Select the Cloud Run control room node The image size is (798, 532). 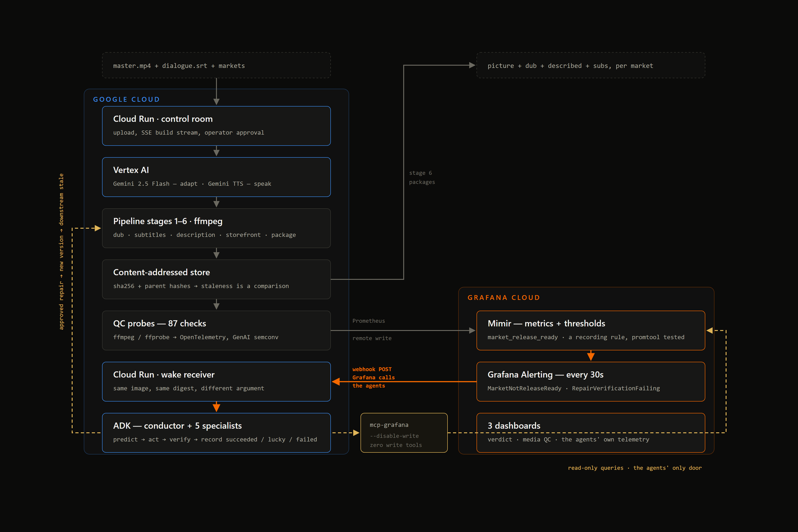pos(216,126)
